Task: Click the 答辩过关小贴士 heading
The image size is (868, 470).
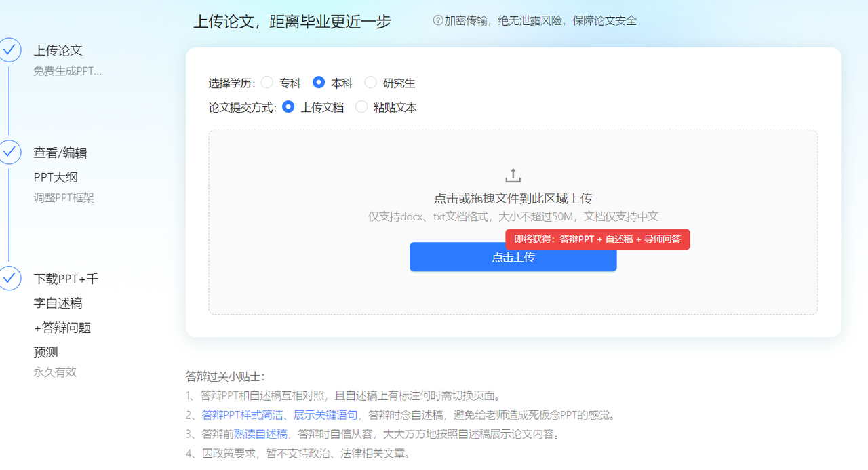Action: 225,376
